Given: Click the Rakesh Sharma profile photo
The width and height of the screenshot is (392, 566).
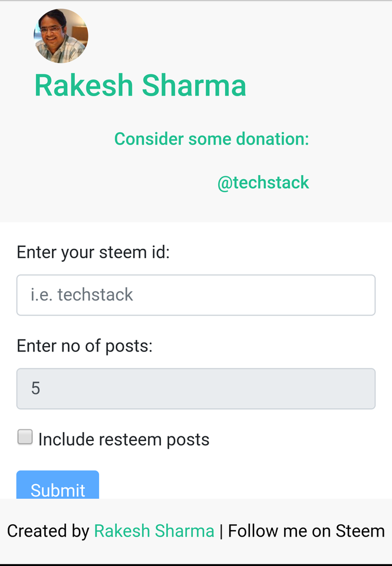Looking at the screenshot, I should click(x=61, y=36).
